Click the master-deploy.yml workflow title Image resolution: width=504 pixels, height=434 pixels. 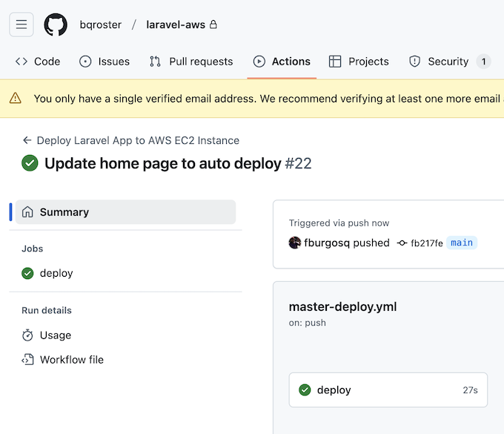342,306
